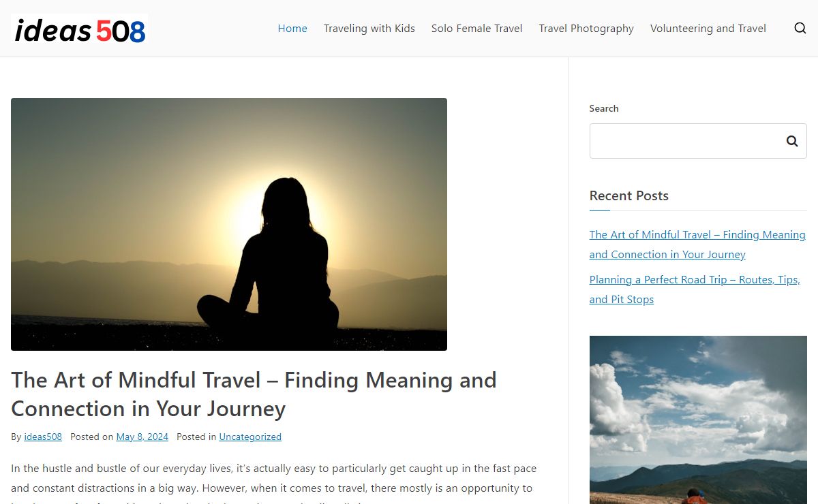Screen dimensions: 818x504
Task: Select Travel Photography in navigation
Action: click(586, 28)
